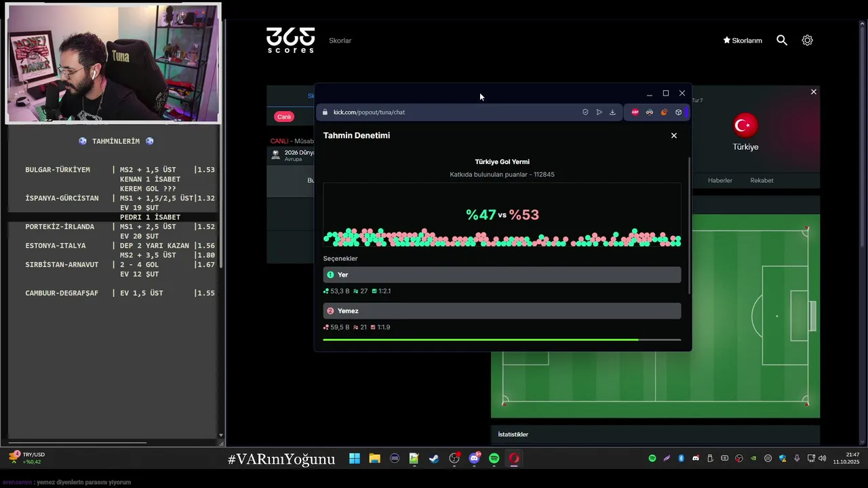Open the extensions cube icon

(678, 113)
